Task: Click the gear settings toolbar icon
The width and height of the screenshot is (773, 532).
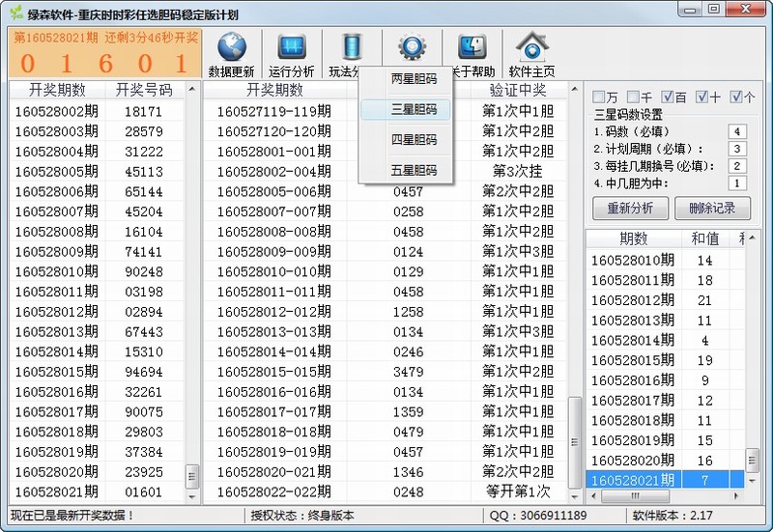Action: tap(413, 47)
